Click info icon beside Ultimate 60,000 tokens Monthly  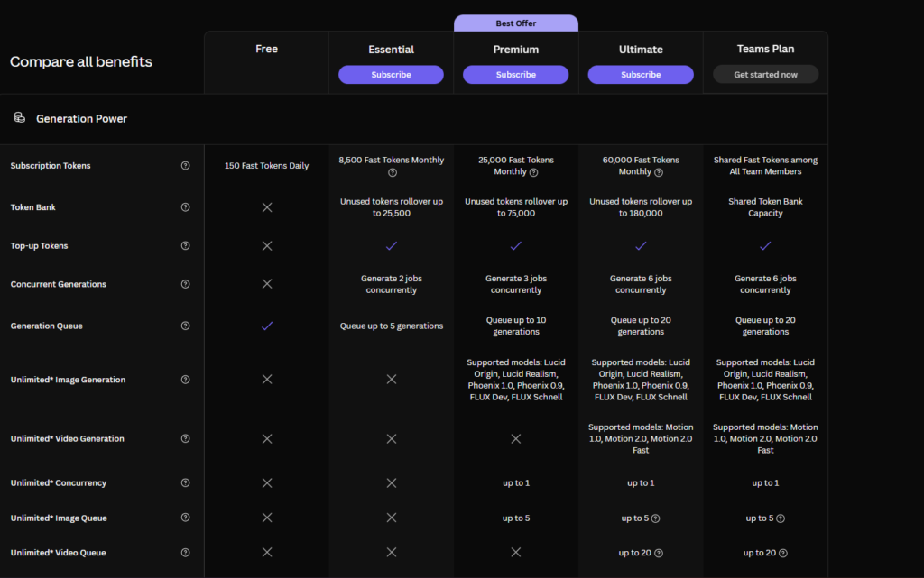click(x=659, y=172)
